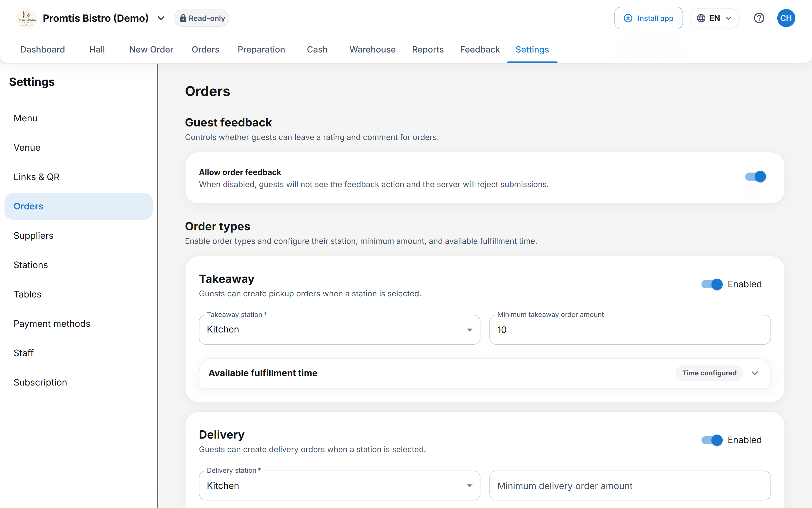Open the Takeaway station dropdown
The width and height of the screenshot is (812, 508).
tap(339, 330)
